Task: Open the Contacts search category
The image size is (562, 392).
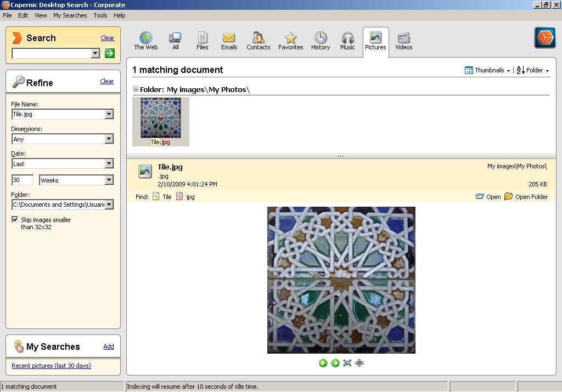Action: click(258, 39)
